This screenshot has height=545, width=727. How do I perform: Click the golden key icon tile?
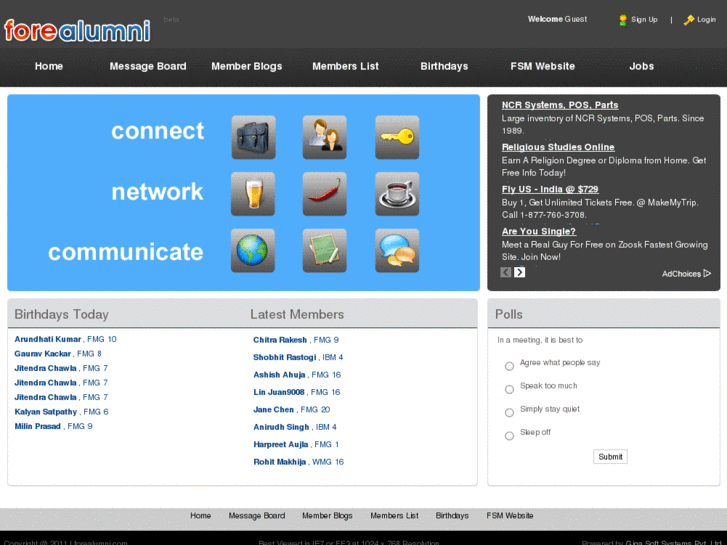[x=397, y=137]
